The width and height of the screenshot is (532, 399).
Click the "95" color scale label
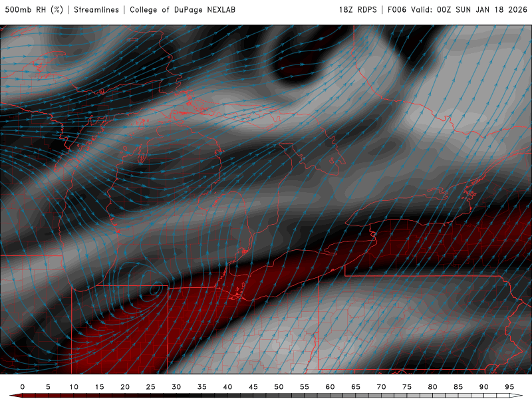tap(509, 387)
